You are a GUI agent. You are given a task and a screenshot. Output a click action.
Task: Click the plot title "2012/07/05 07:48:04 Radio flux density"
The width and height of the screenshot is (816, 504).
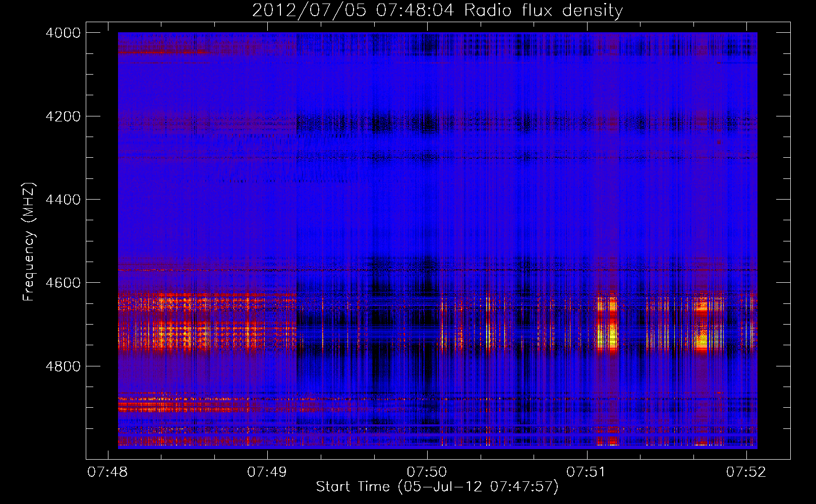pos(437,10)
